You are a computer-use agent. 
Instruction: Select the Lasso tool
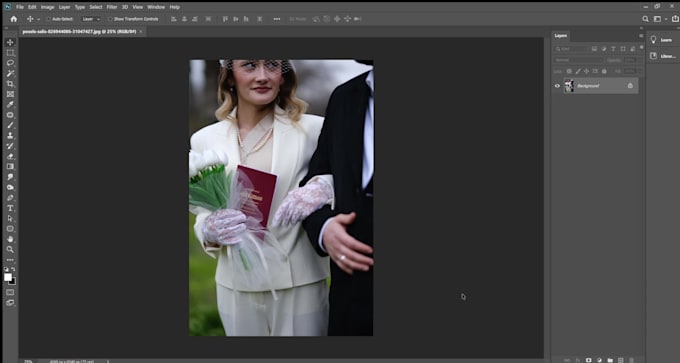(10, 63)
